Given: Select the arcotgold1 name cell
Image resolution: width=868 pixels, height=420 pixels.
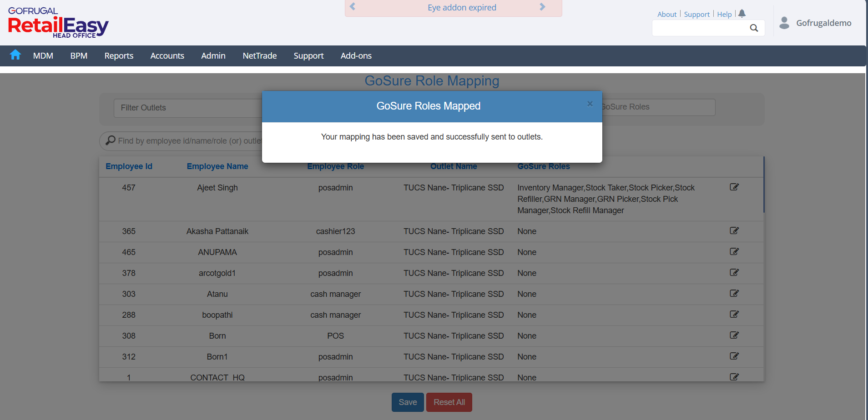Looking at the screenshot, I should (217, 273).
